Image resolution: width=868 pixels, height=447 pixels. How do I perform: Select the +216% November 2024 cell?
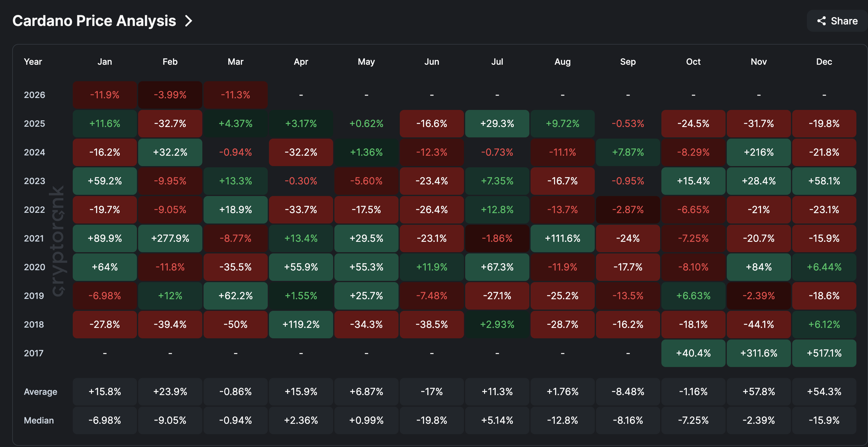click(x=759, y=152)
